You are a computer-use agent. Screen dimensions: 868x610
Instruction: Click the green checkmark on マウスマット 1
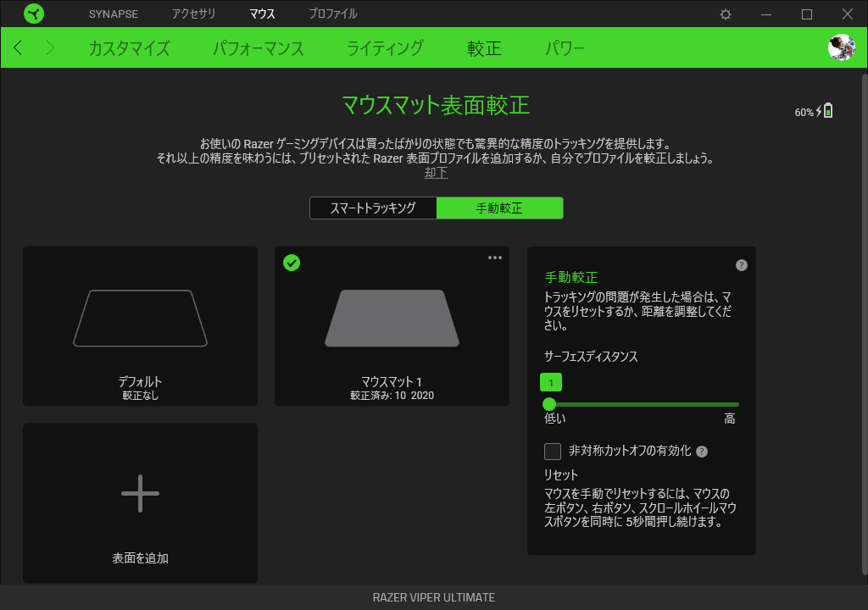(292, 263)
